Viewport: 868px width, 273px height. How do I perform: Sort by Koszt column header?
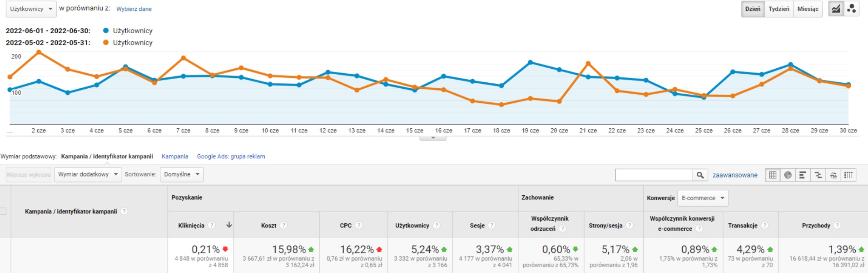(x=269, y=225)
